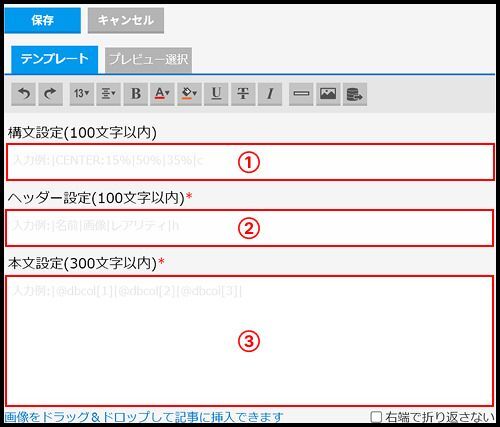Focus the 構文設定 input field
This screenshot has width=500, height=427.
click(x=250, y=162)
